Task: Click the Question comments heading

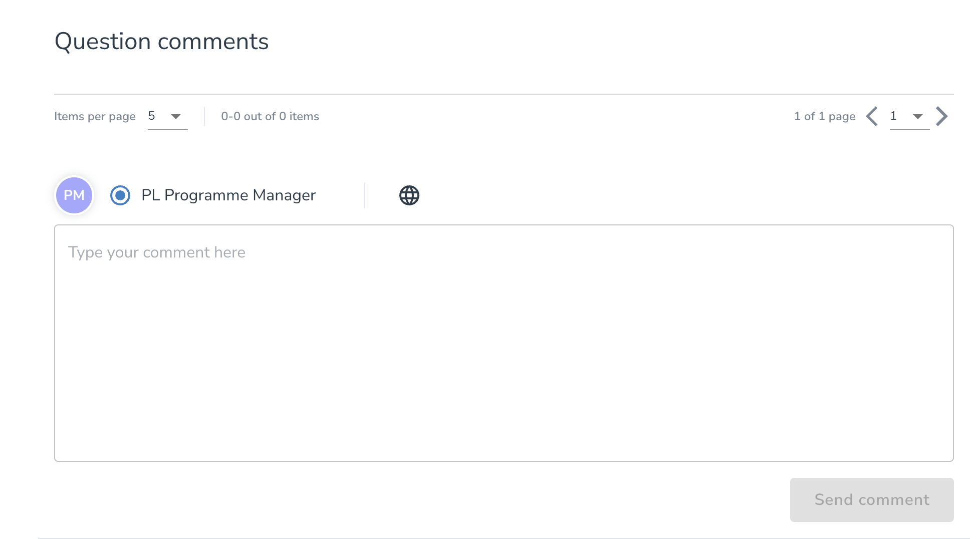Action: click(x=162, y=41)
